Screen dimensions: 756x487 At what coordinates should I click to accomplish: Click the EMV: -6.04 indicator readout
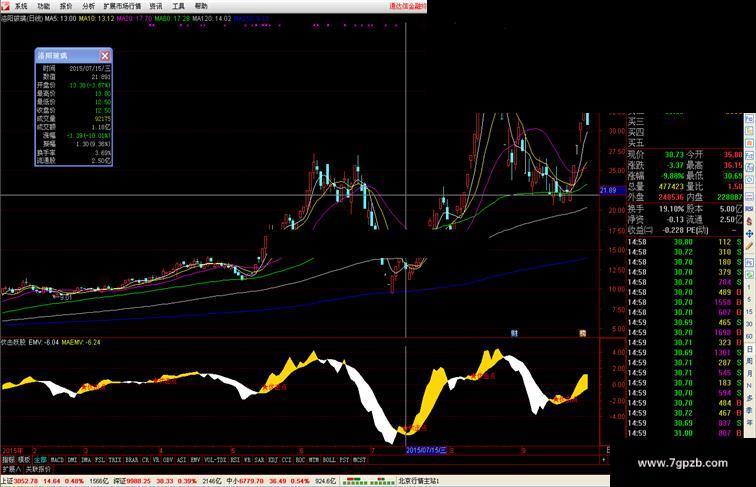pyautogui.click(x=43, y=342)
